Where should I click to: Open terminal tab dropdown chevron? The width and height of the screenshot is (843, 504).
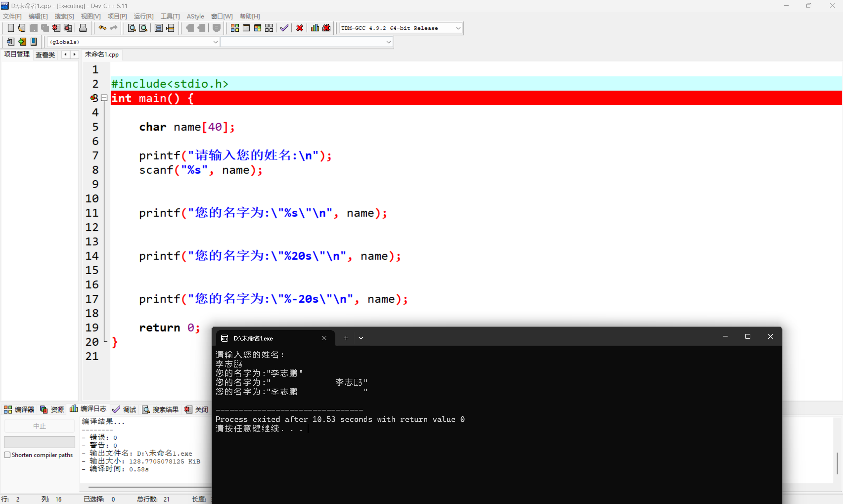click(x=361, y=338)
